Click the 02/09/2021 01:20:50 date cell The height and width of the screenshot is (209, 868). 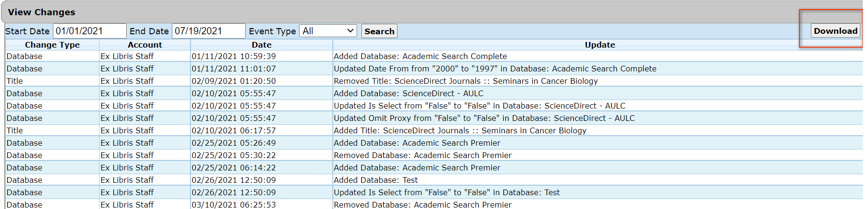tap(233, 81)
